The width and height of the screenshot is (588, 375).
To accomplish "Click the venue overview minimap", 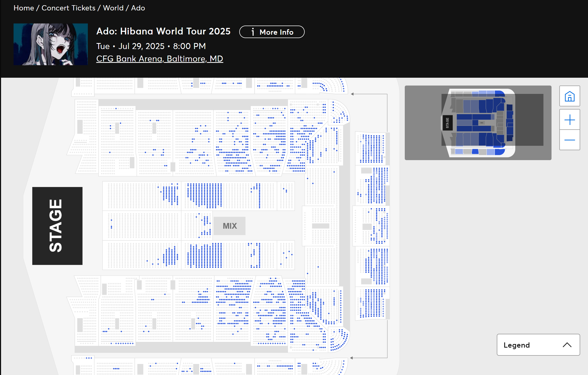I will pyautogui.click(x=478, y=123).
